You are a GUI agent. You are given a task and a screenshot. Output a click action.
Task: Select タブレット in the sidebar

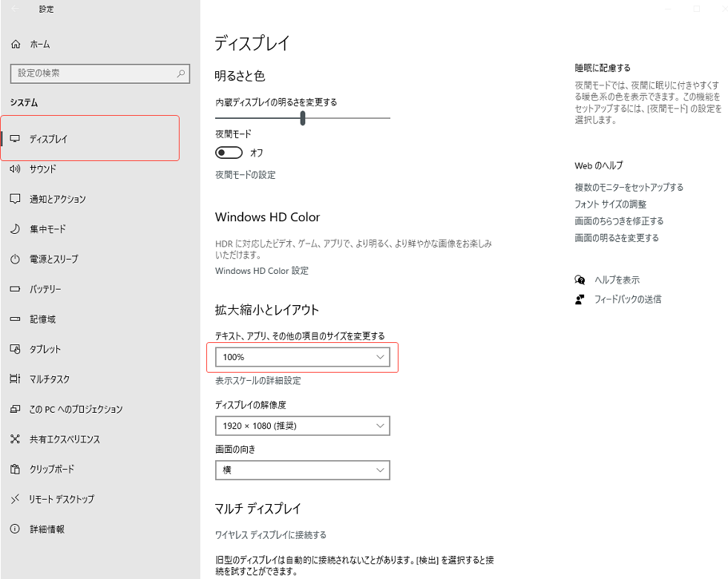45,349
